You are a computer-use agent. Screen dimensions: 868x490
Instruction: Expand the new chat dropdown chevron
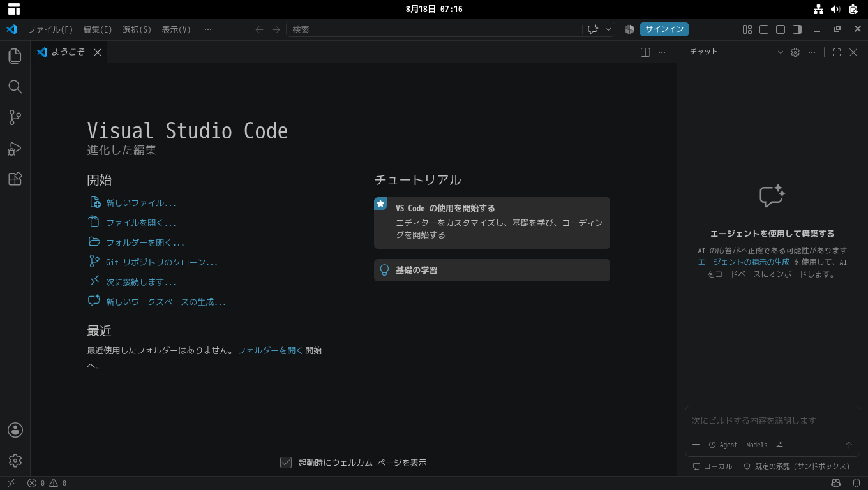781,52
